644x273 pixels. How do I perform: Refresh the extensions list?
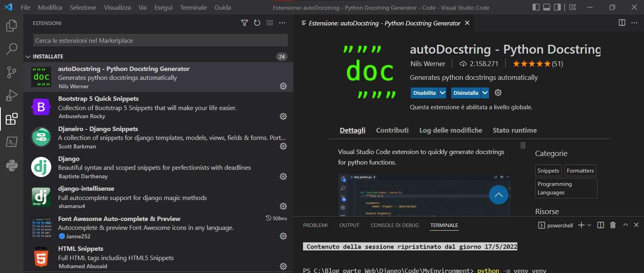pos(257,23)
